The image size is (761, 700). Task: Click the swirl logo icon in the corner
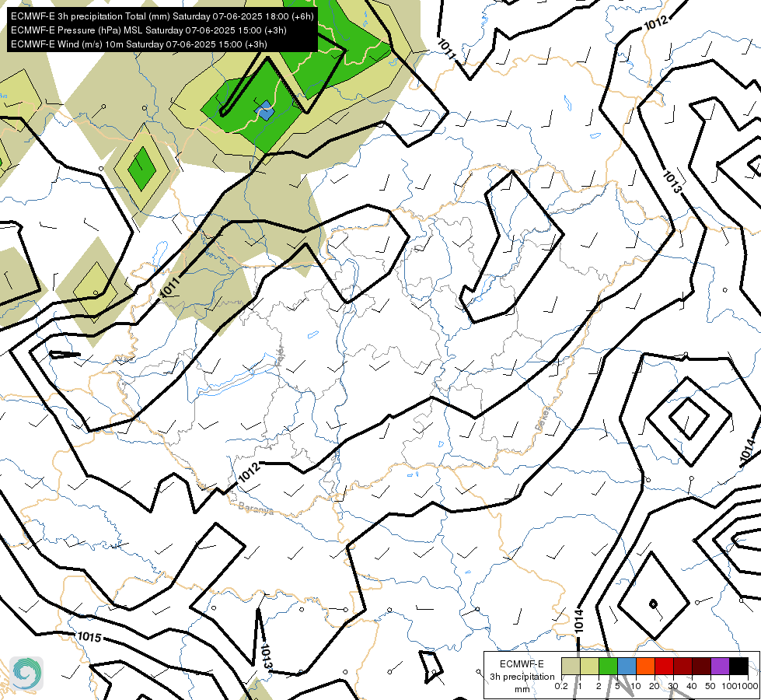26,674
